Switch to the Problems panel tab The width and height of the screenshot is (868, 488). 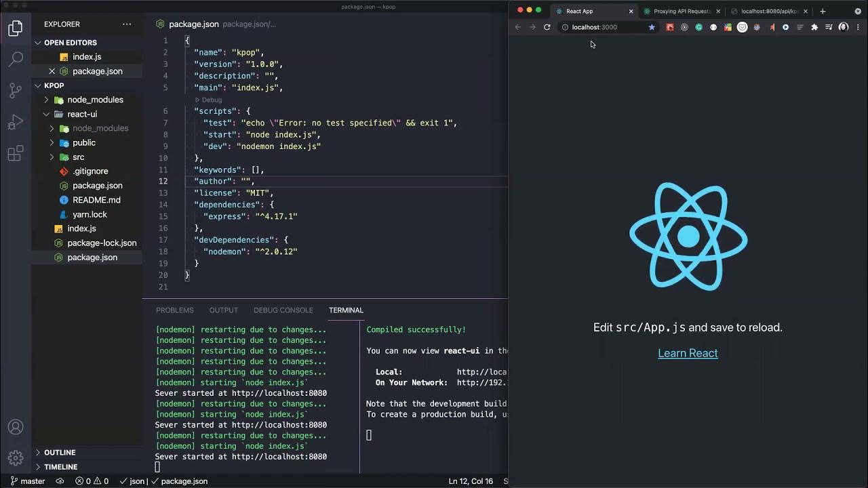[x=174, y=310]
